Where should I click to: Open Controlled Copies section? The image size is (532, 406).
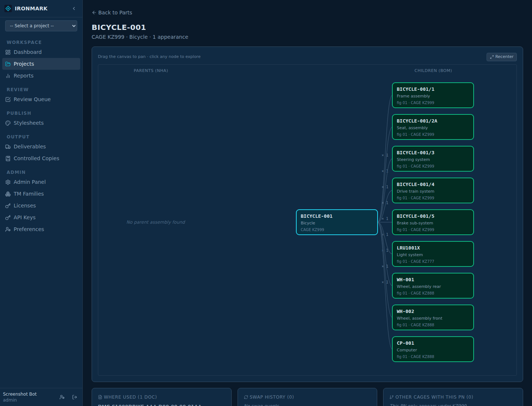[41, 158]
